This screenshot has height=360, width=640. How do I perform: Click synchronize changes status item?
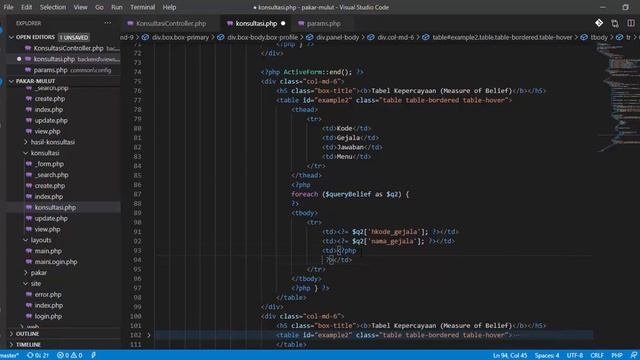[x=38, y=355]
